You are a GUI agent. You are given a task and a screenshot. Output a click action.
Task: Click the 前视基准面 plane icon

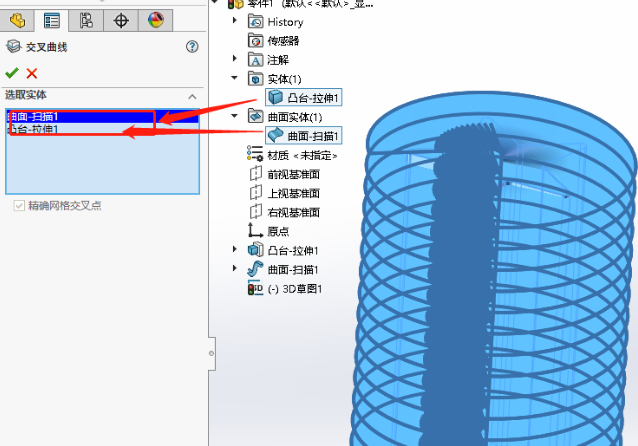click(256, 174)
